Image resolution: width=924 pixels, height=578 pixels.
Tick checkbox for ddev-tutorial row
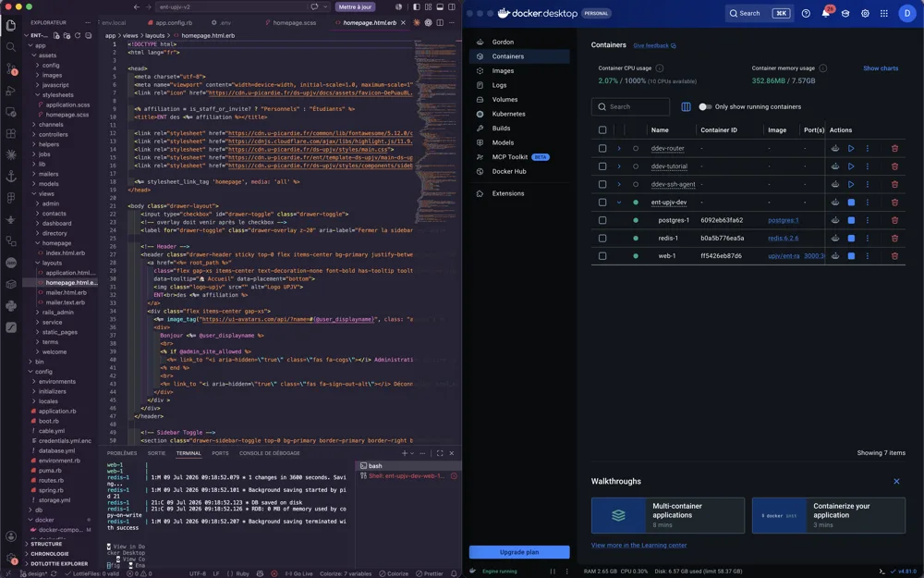602,166
